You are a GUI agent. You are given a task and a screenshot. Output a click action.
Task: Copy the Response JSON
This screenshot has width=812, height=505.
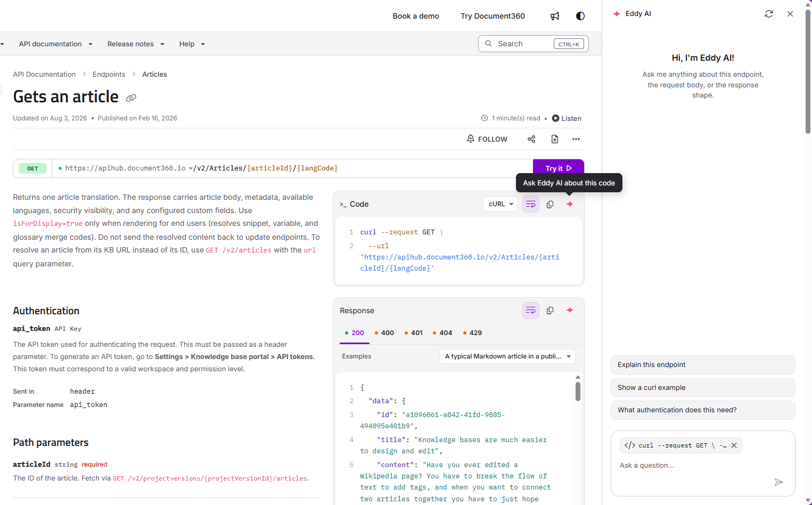(550, 311)
